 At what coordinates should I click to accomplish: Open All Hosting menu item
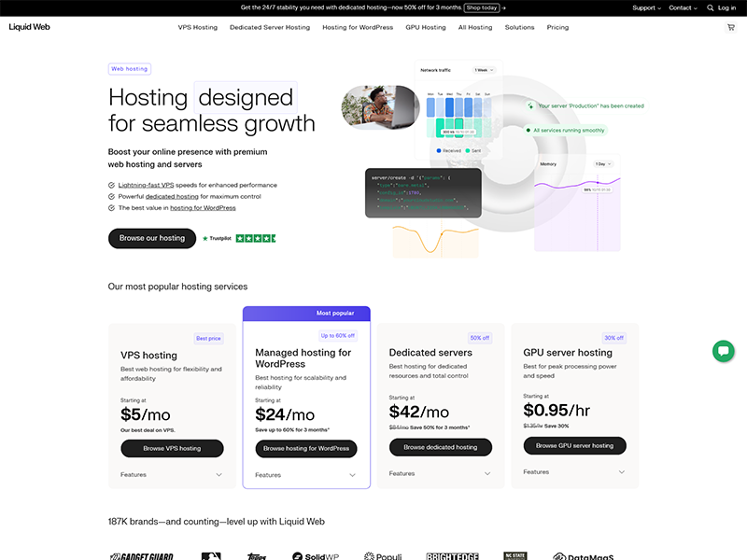click(475, 28)
